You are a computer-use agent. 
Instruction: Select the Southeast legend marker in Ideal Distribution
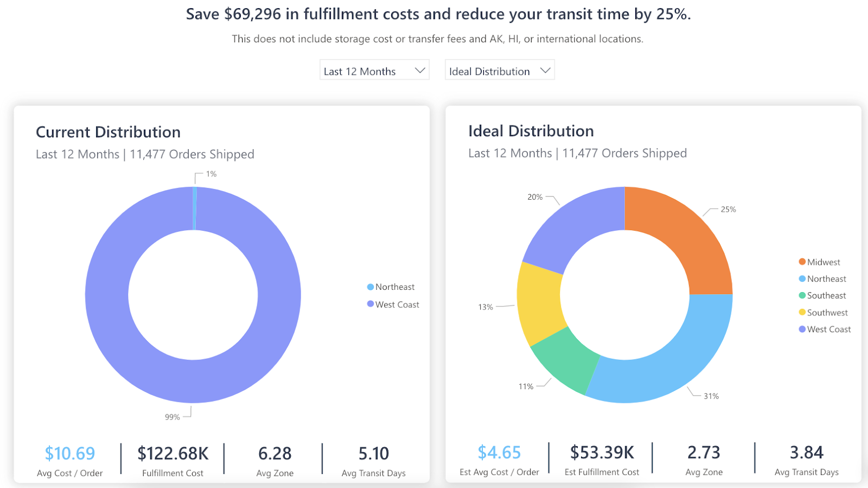(802, 295)
